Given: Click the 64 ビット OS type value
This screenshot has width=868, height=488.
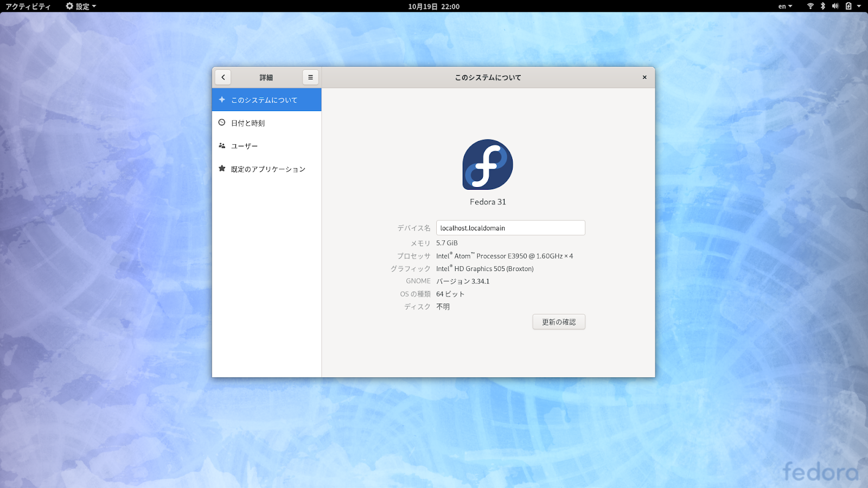Looking at the screenshot, I should (x=450, y=294).
